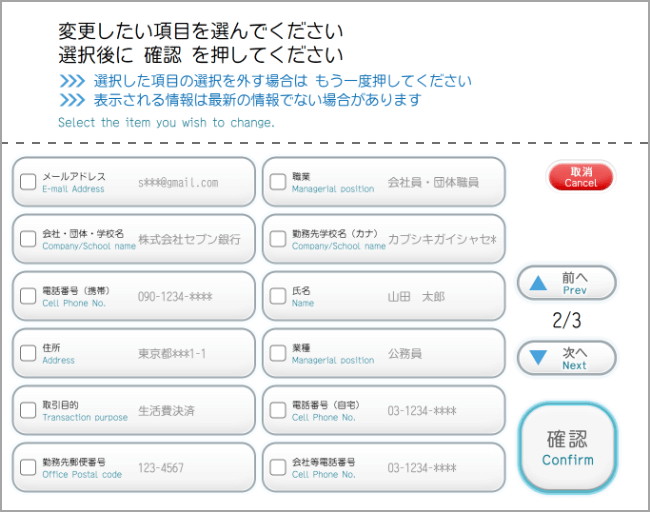
Task: Tick the 職業 occupation checkbox
Action: [278, 182]
